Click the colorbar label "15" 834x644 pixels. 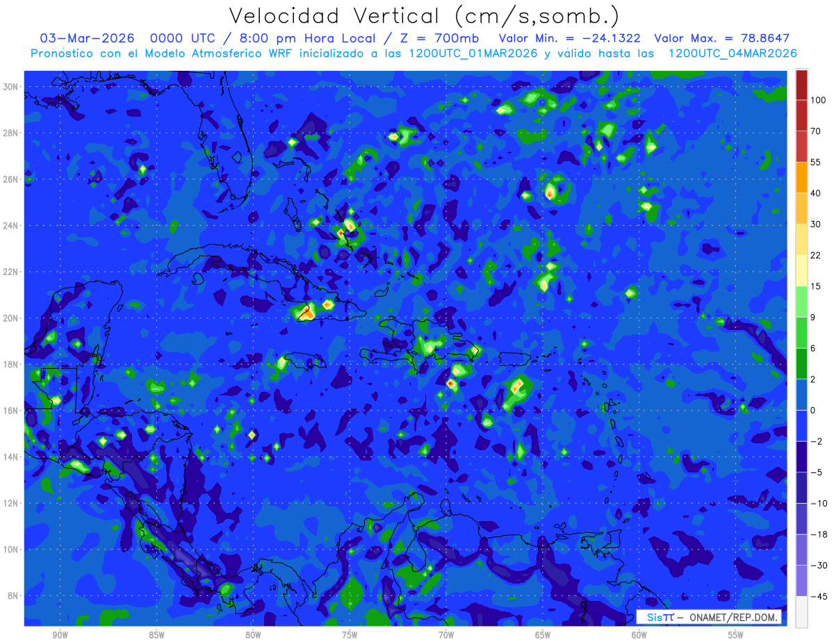(815, 286)
